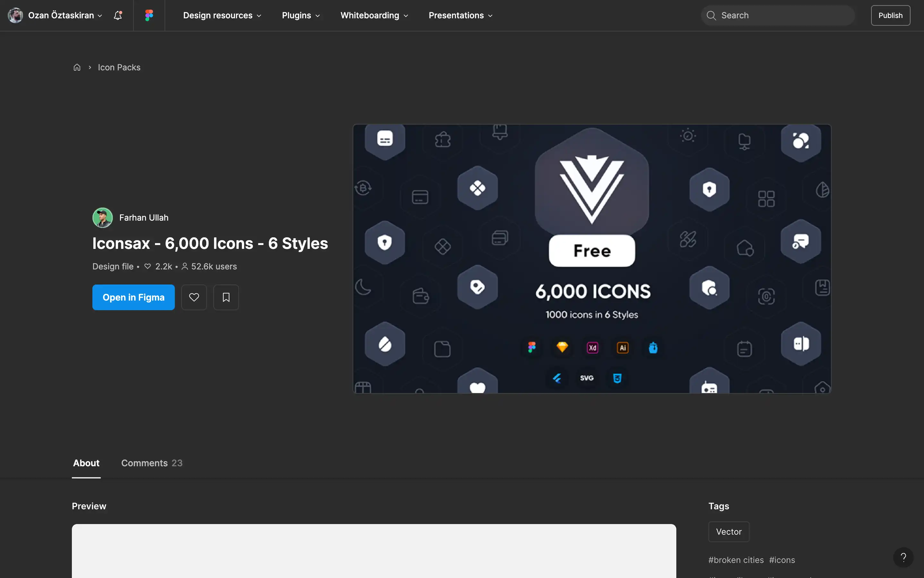This screenshot has height=578, width=924.
Task: Open the notifications bell
Action: coord(118,15)
